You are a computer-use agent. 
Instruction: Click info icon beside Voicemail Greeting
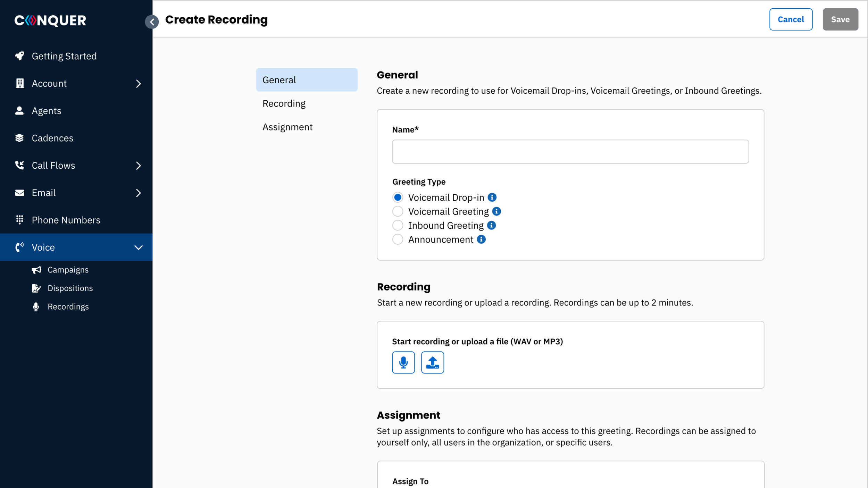496,211
